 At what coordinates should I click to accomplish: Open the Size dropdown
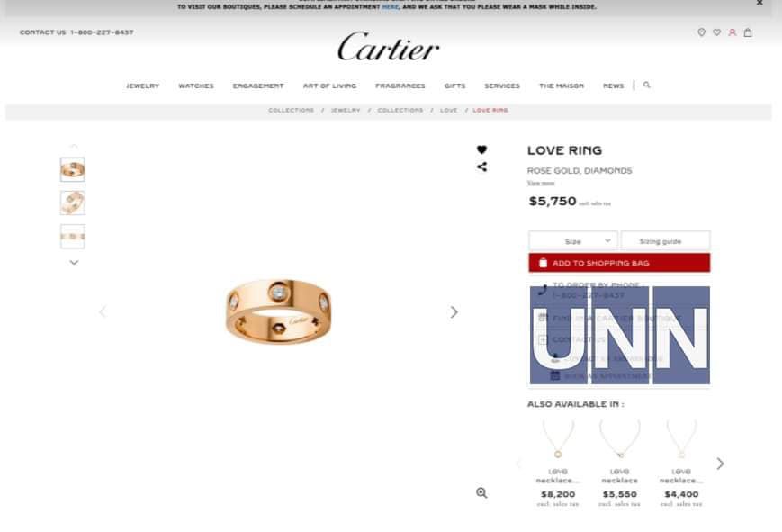tap(573, 241)
